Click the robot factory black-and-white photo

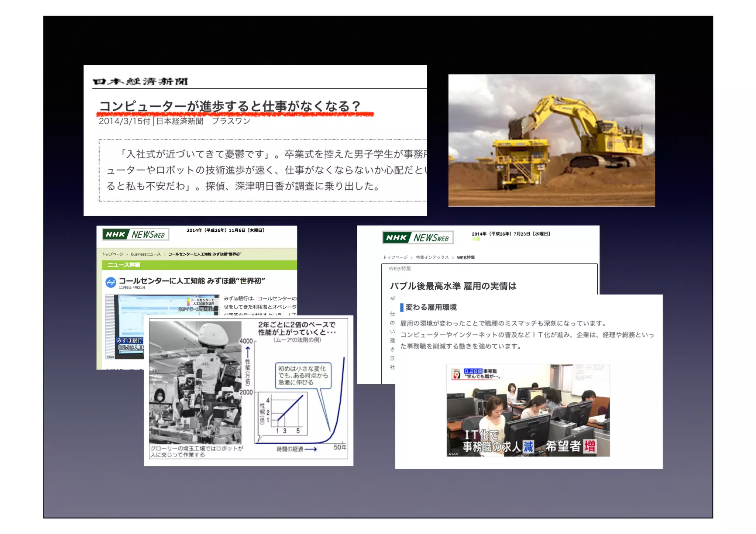click(x=195, y=382)
